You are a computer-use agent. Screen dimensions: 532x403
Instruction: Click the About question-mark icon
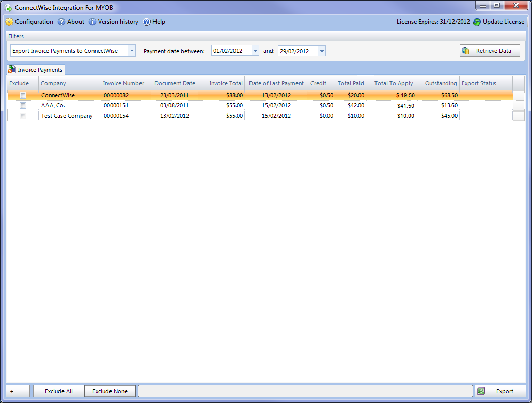(x=61, y=22)
